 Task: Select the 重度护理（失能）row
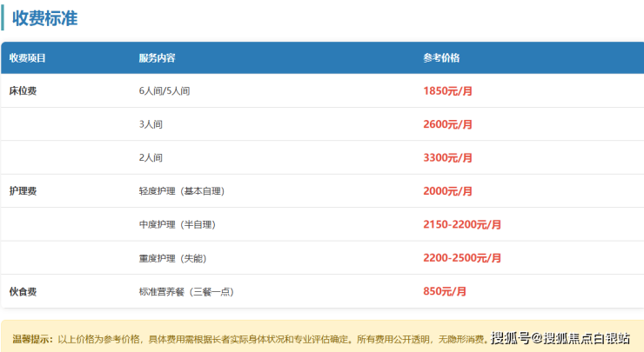point(172,258)
